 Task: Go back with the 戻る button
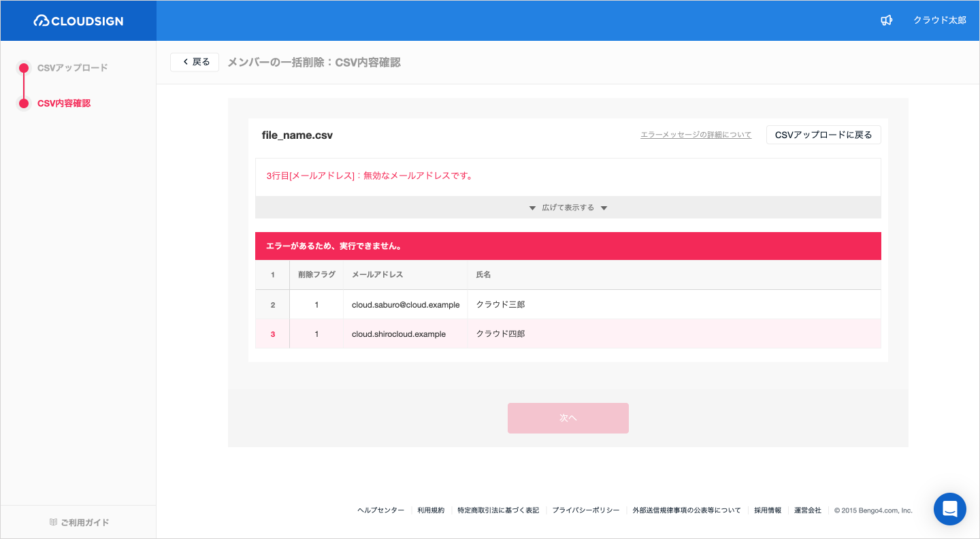point(195,62)
